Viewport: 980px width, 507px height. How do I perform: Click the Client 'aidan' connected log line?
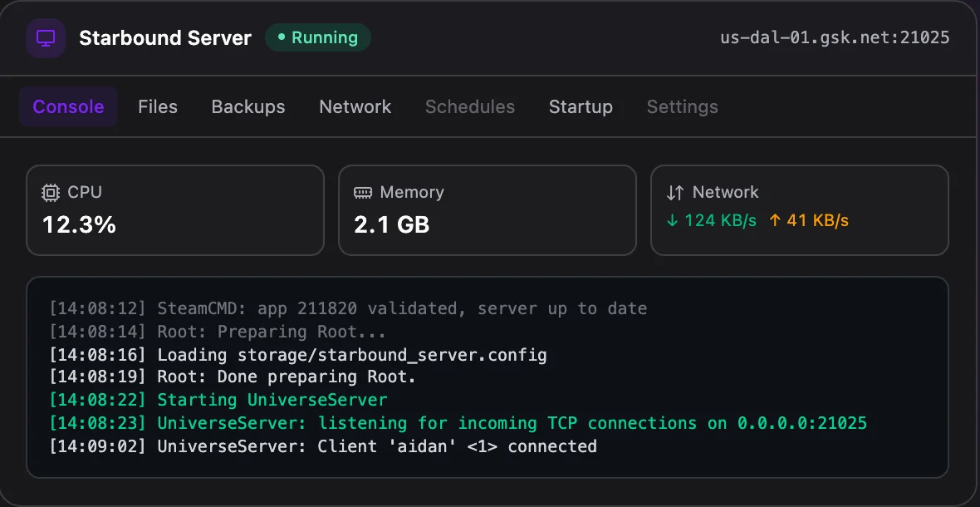(x=323, y=446)
